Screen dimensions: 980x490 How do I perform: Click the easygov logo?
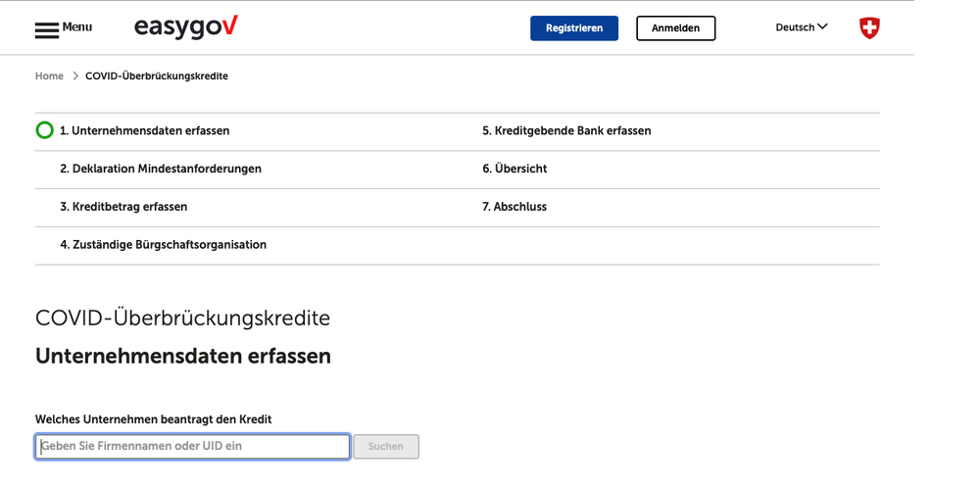coord(185,26)
